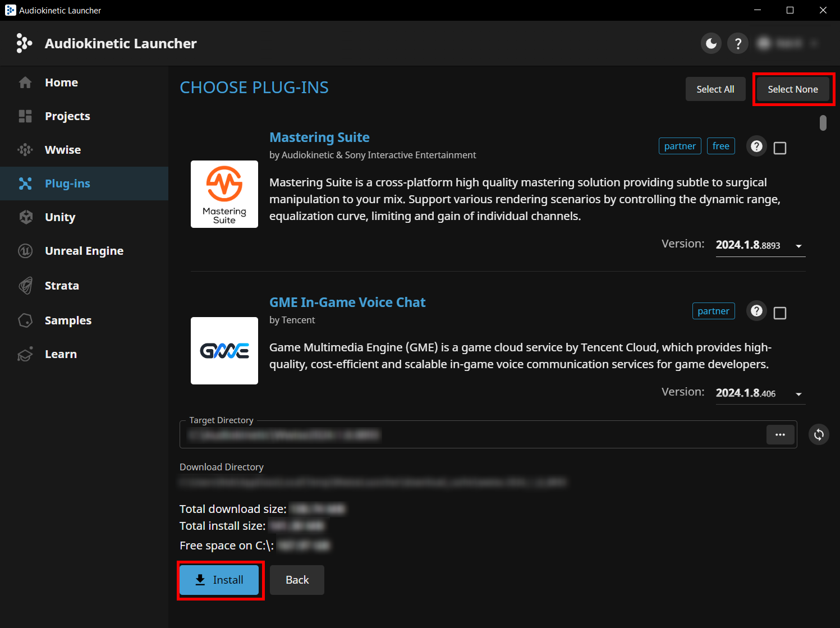Click the GME logo thumbnail
The height and width of the screenshot is (628, 840).
pos(224,351)
